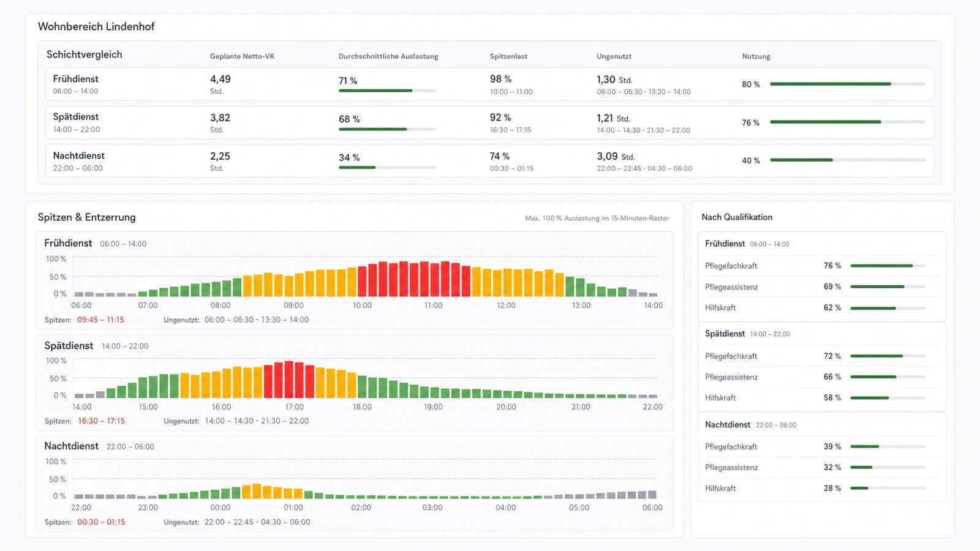The height and width of the screenshot is (551, 980).
Task: Click the Pflegeassistenz 69 % progress bar
Action: (888, 287)
